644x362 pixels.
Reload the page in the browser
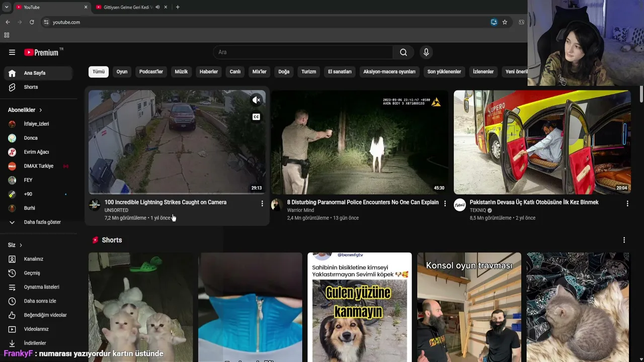point(32,22)
